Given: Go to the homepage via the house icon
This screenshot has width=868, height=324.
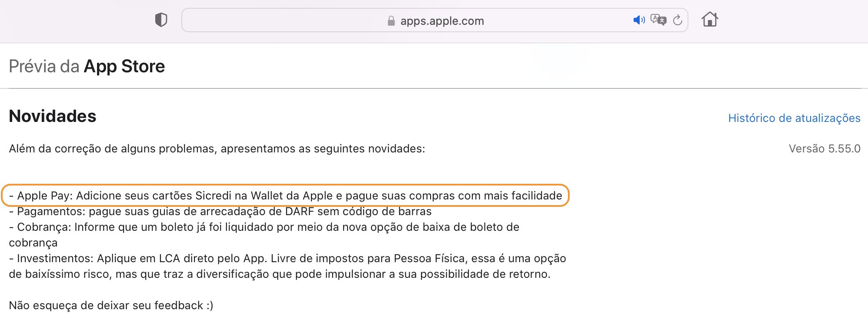Looking at the screenshot, I should coord(710,20).
